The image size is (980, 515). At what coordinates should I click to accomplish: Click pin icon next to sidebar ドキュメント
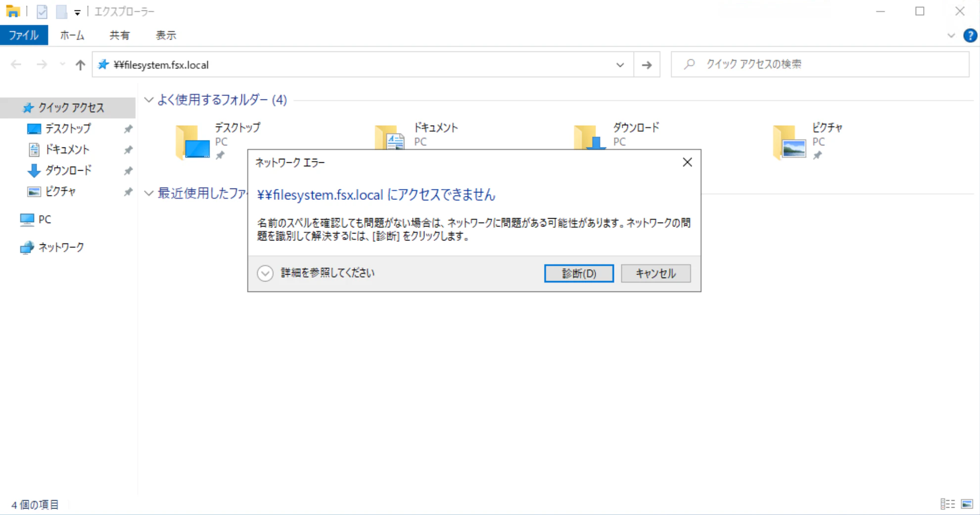[x=128, y=150]
